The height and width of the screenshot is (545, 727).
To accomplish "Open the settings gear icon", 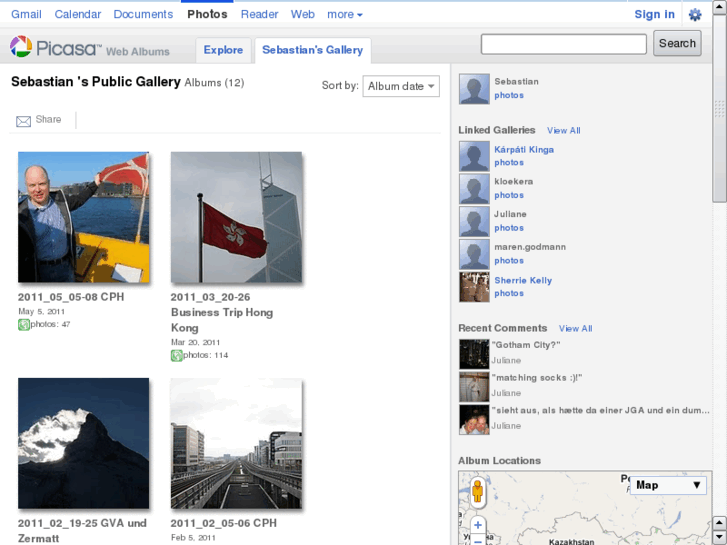I will click(695, 15).
